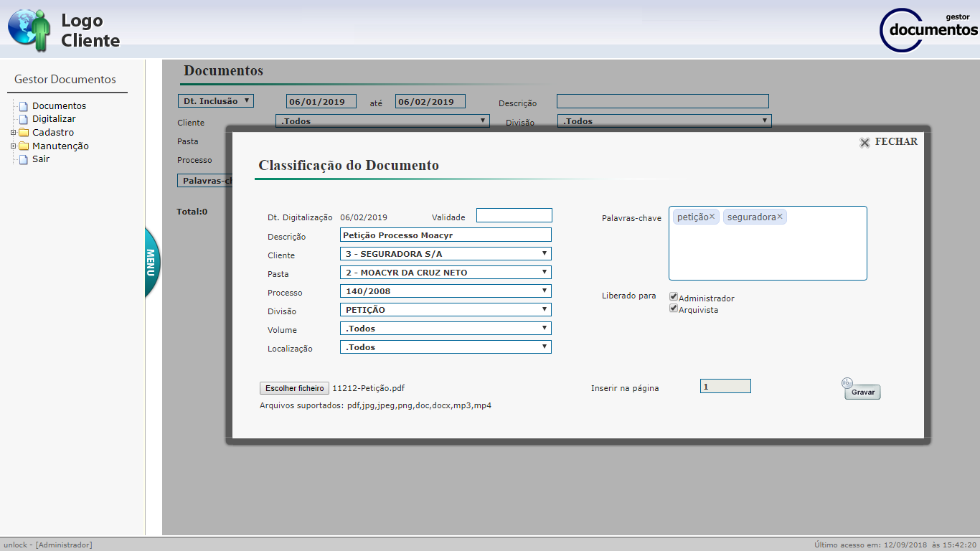
Task: Click the Arquivos suportados file types text
Action: pyautogui.click(x=375, y=405)
